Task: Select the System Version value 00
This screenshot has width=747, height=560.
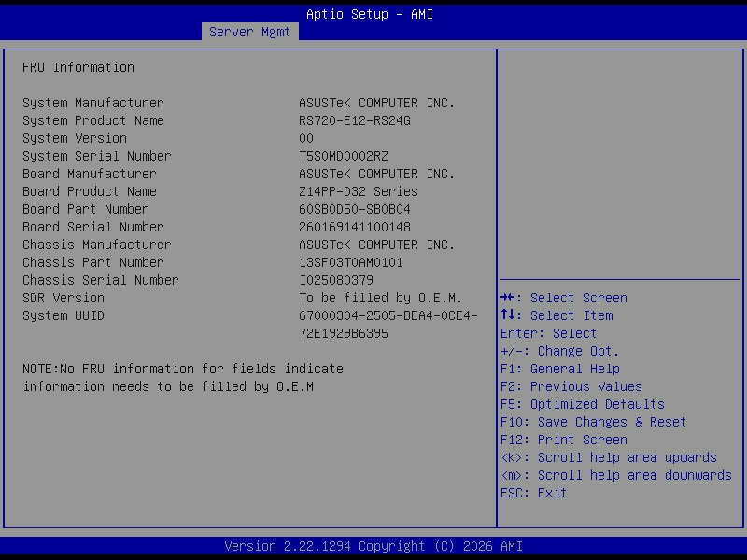Action: (x=306, y=138)
